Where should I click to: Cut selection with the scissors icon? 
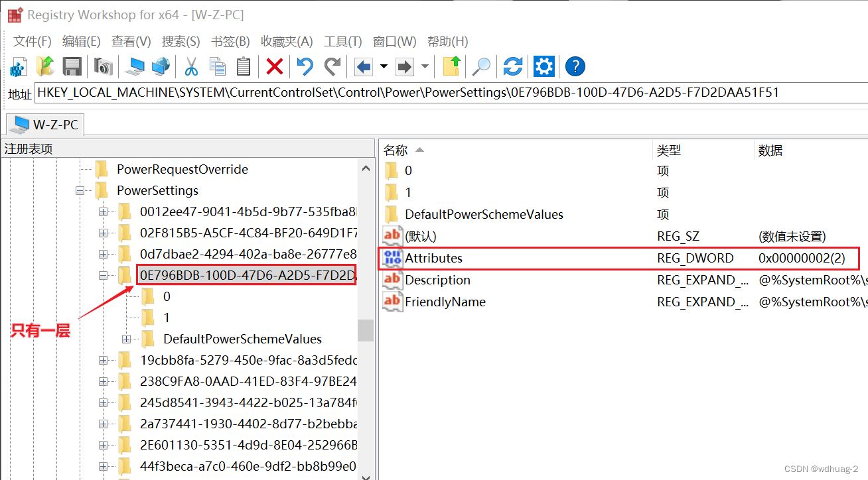(x=192, y=66)
